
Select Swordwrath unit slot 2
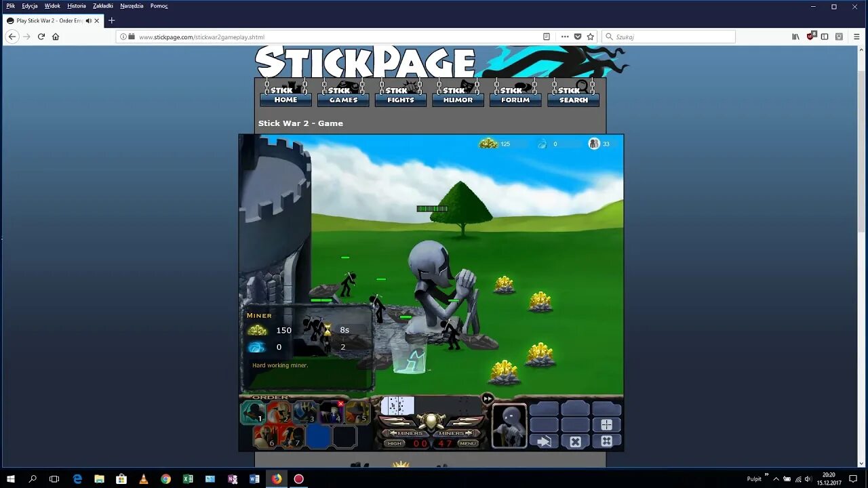(279, 412)
